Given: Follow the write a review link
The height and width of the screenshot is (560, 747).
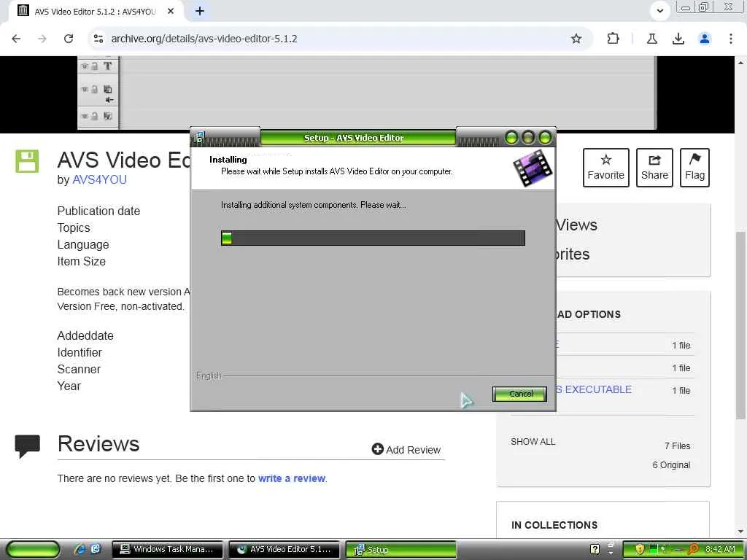Looking at the screenshot, I should [292, 478].
